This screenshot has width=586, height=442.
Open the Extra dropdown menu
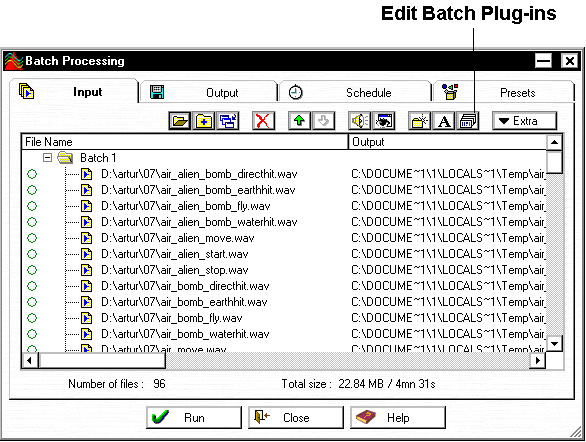click(x=524, y=121)
